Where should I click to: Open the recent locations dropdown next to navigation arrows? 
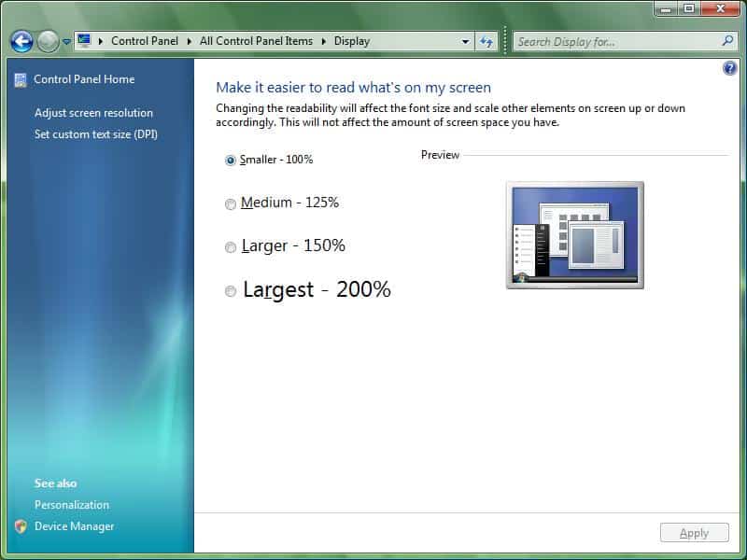pos(64,41)
